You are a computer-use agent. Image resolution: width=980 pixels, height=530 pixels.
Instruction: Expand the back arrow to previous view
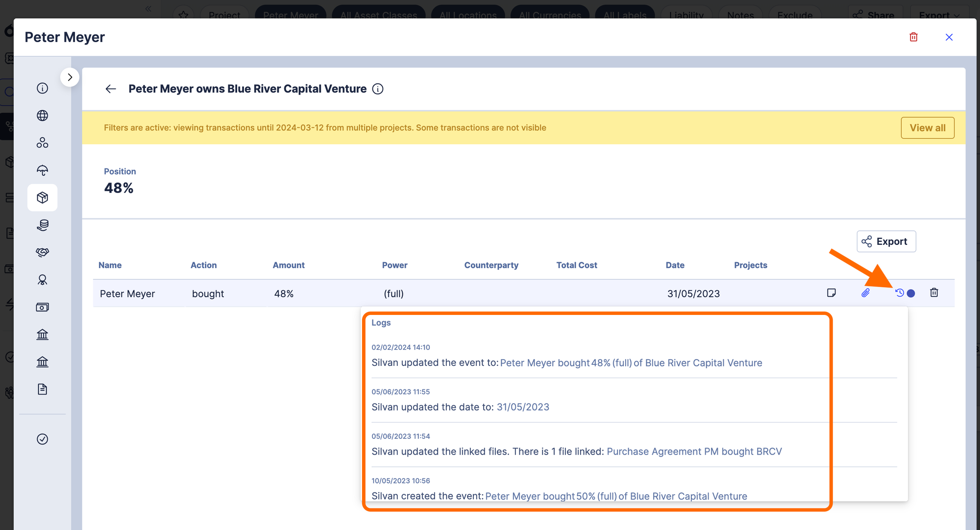click(x=110, y=89)
